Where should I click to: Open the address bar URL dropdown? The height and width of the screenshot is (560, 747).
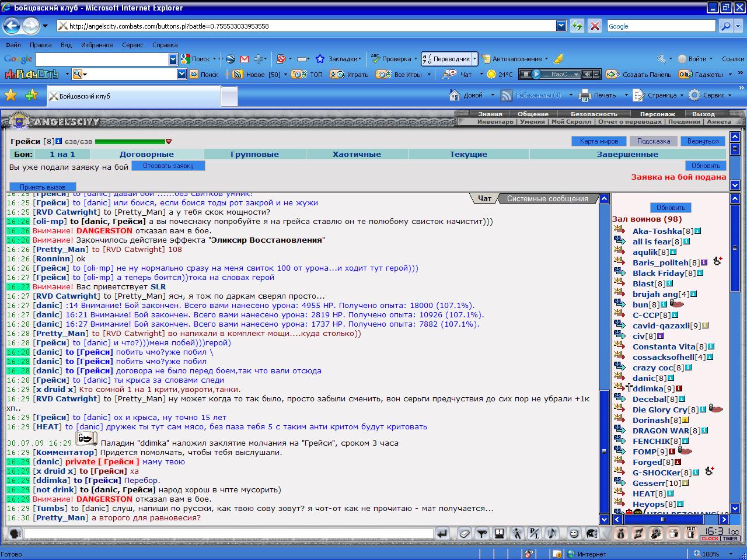561,26
